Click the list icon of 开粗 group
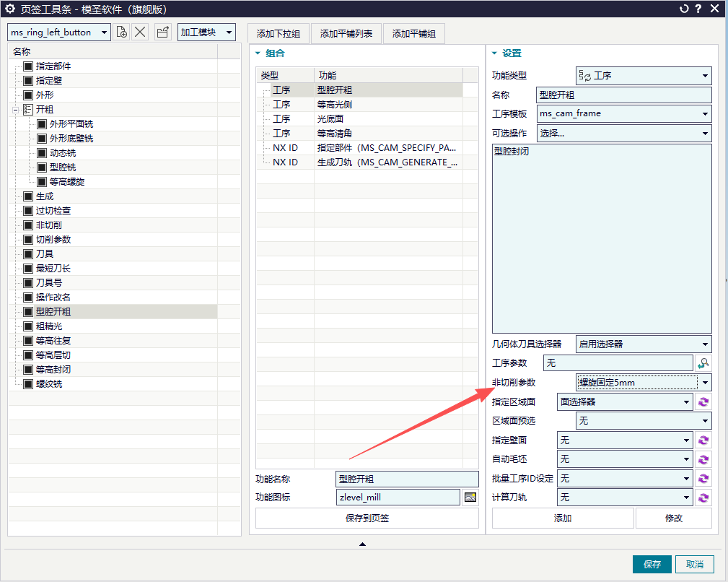Screen dimensions: 728x582 [28, 110]
